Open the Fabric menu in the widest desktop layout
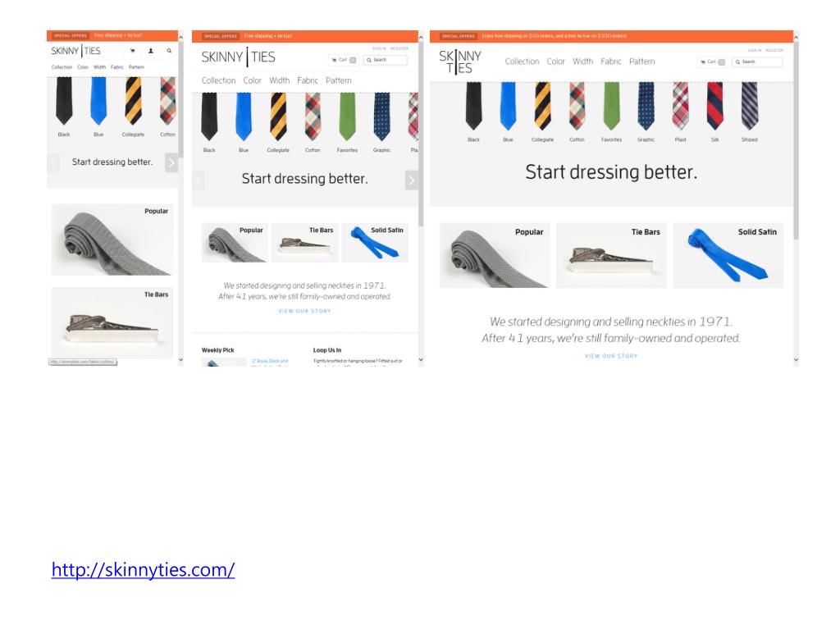840x630 pixels. pyautogui.click(x=610, y=62)
